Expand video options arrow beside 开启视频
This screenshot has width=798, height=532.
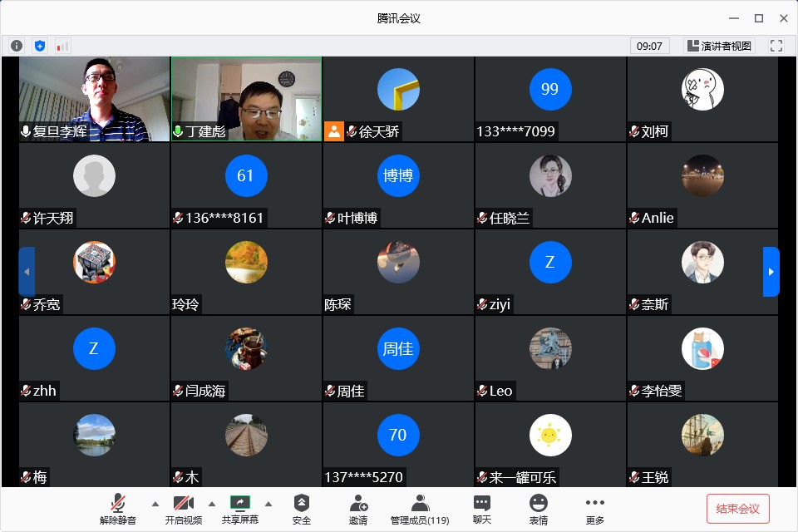[x=211, y=504]
